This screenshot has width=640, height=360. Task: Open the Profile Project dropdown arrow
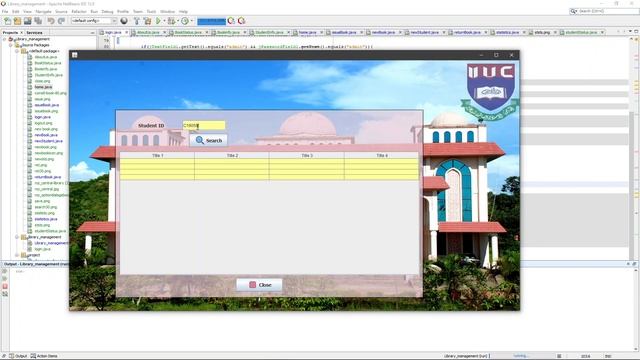(191, 21)
